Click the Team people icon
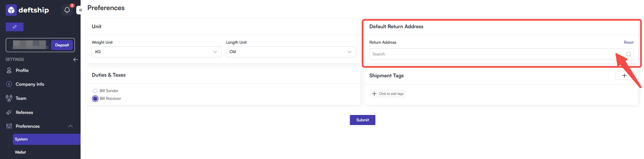Viewport: 644px width, 159px height. tap(9, 98)
